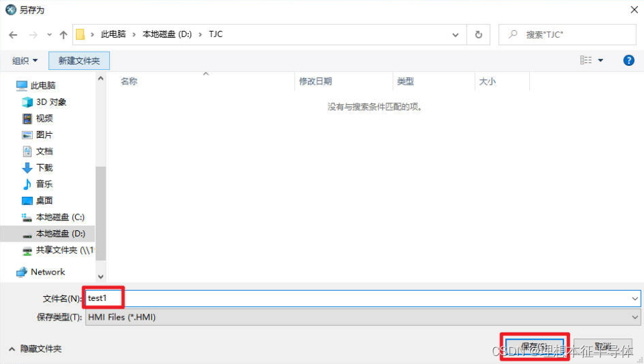Open recent locations dropdown arrow
Screen dimensions: 644x364
[x=49, y=35]
